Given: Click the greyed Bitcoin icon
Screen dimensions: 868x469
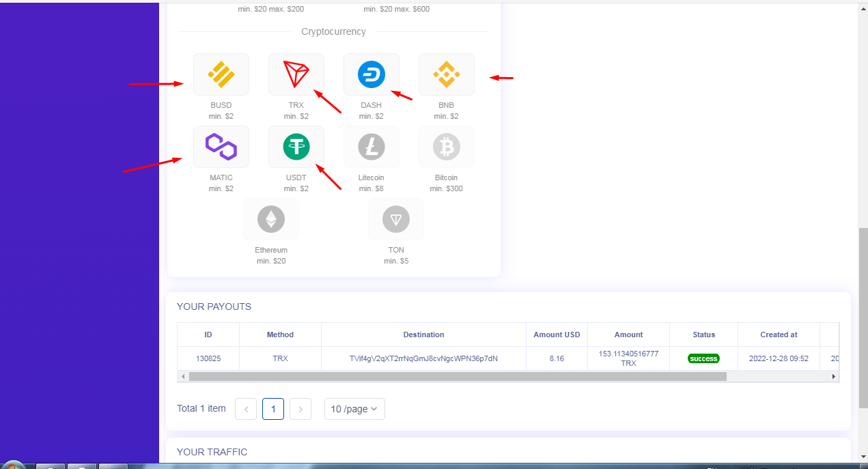Looking at the screenshot, I should click(x=447, y=147).
